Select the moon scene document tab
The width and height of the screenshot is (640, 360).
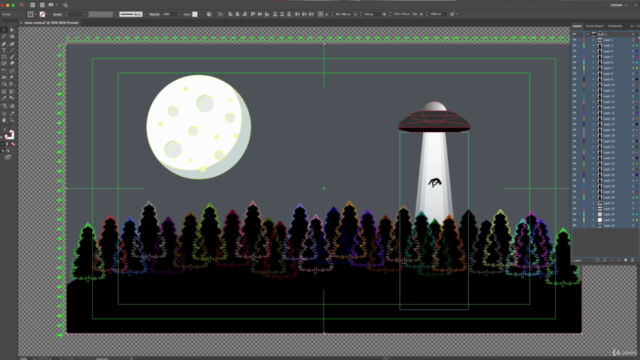click(x=51, y=22)
